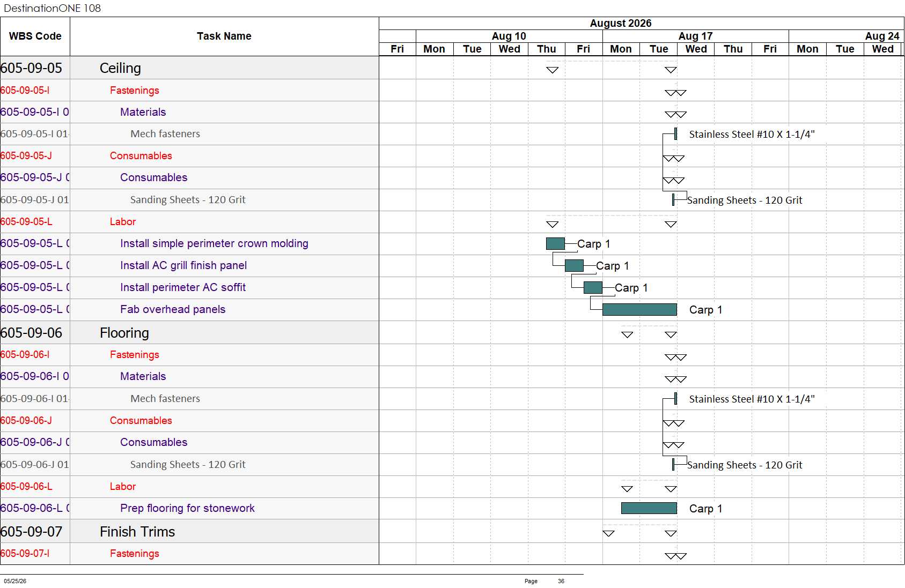Image resolution: width=905 pixels, height=588 pixels.
Task: Select Flooring Sanding Sheets milestone marker
Action: 673,464
